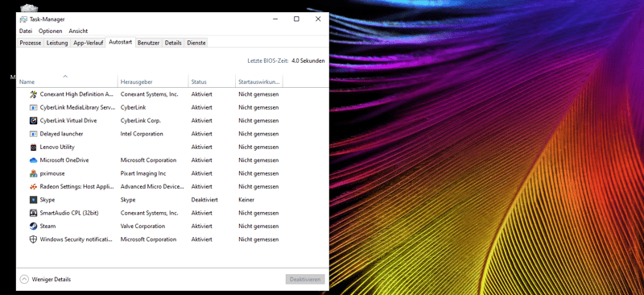Open the Ansicht menu
The width and height of the screenshot is (644, 295).
(x=78, y=31)
